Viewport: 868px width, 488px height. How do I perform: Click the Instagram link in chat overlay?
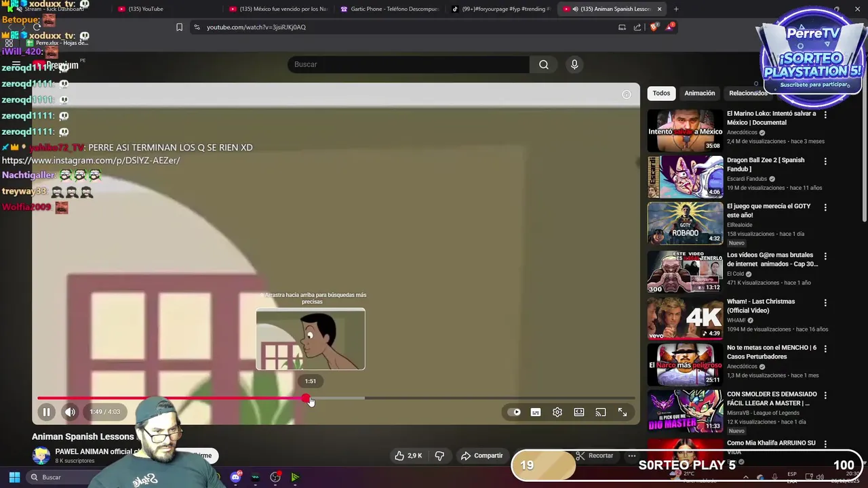pyautogui.click(x=91, y=161)
